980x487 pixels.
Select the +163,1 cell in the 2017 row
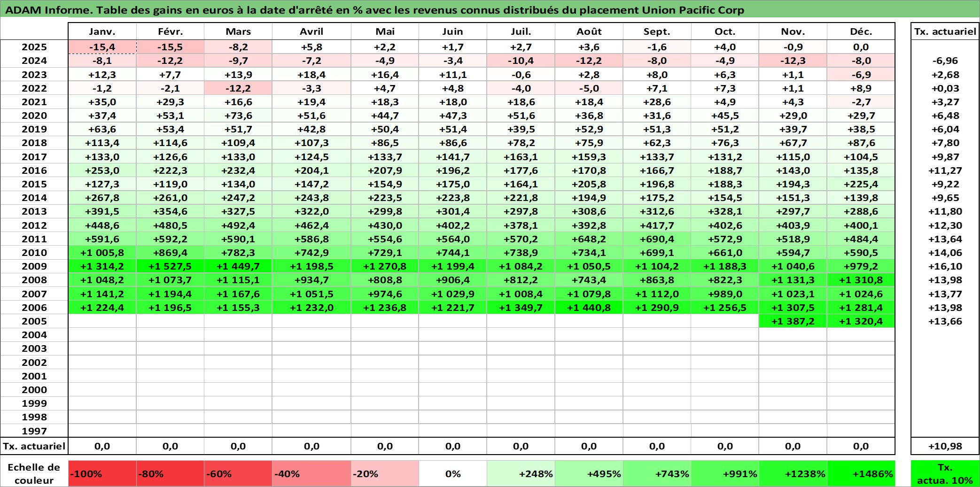click(521, 157)
